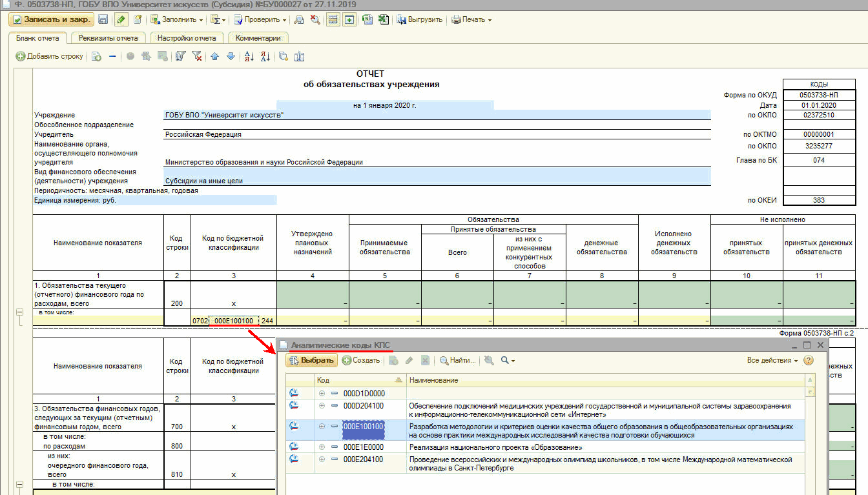
Task: Click the KBK cell 000Е100100 in the report
Action: point(234,321)
